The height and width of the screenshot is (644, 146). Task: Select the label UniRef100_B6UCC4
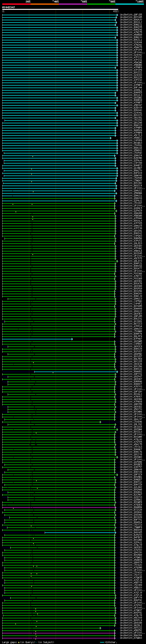[x=131, y=186]
